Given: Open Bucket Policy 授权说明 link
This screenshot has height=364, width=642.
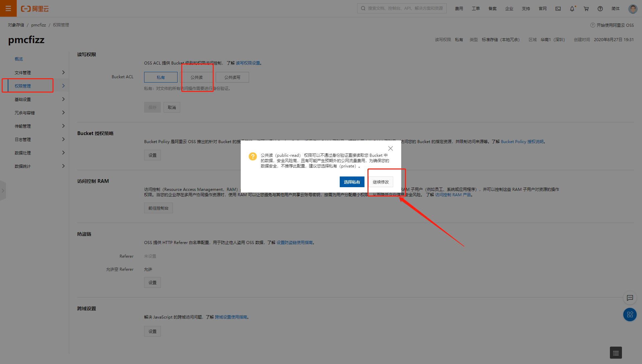Looking at the screenshot, I should [x=522, y=141].
